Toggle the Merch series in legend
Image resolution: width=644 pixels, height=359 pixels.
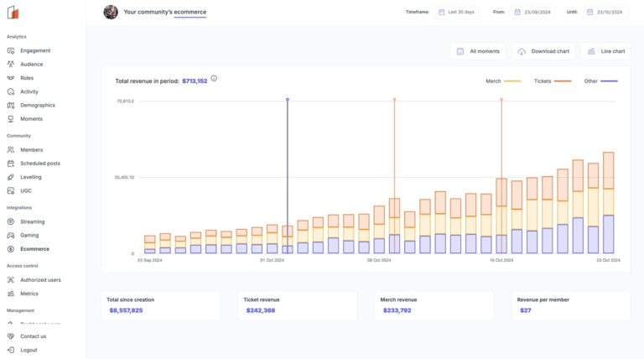(503, 81)
